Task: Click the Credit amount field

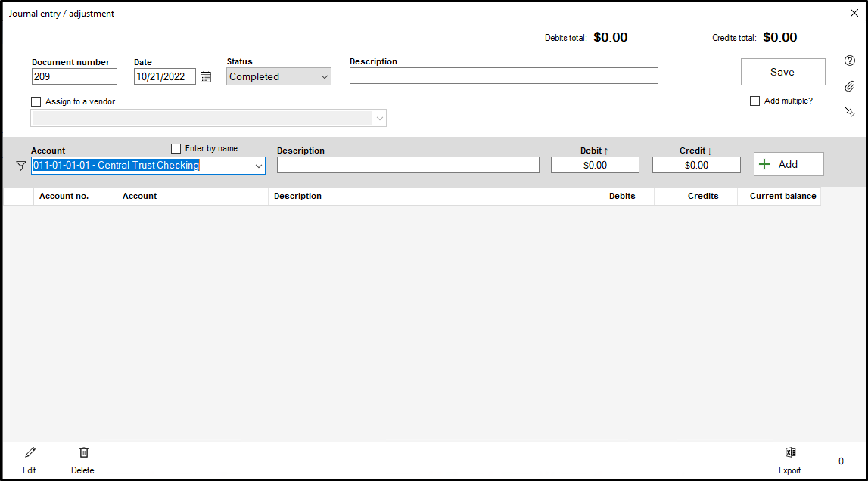Action: [696, 165]
